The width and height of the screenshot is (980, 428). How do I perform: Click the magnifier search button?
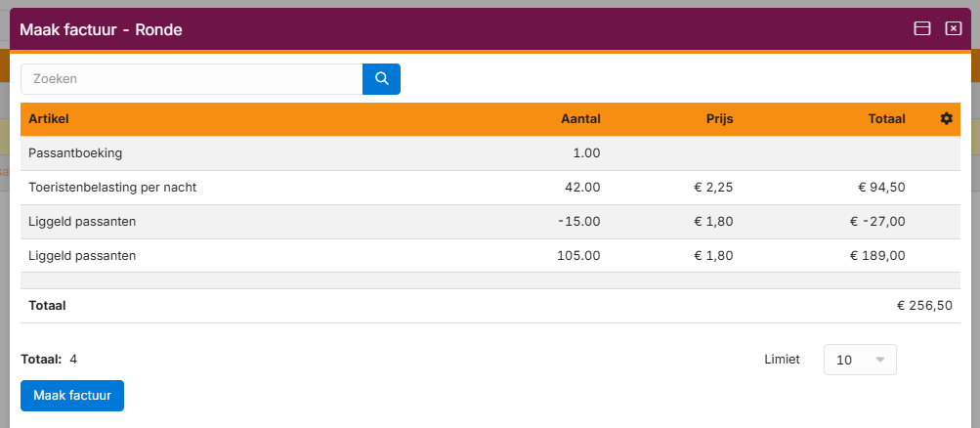tap(381, 79)
